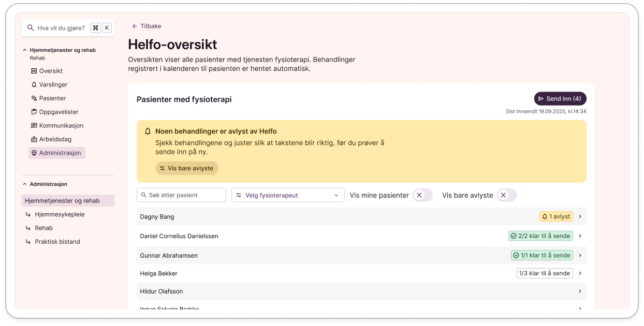Viewport: 644px width, 326px height.
Task: Click the Kommunikasjon chat icon
Action: [34, 126]
